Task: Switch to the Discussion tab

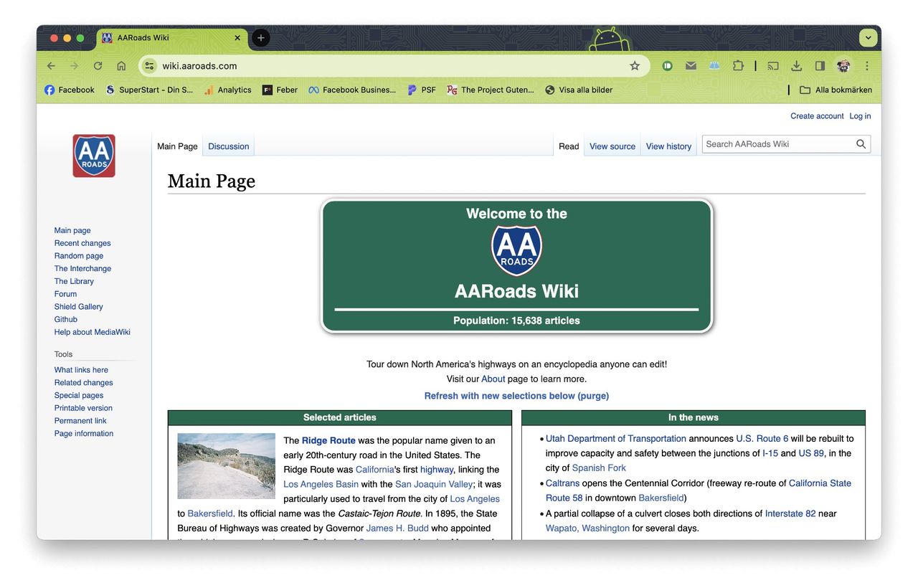Action: (228, 146)
